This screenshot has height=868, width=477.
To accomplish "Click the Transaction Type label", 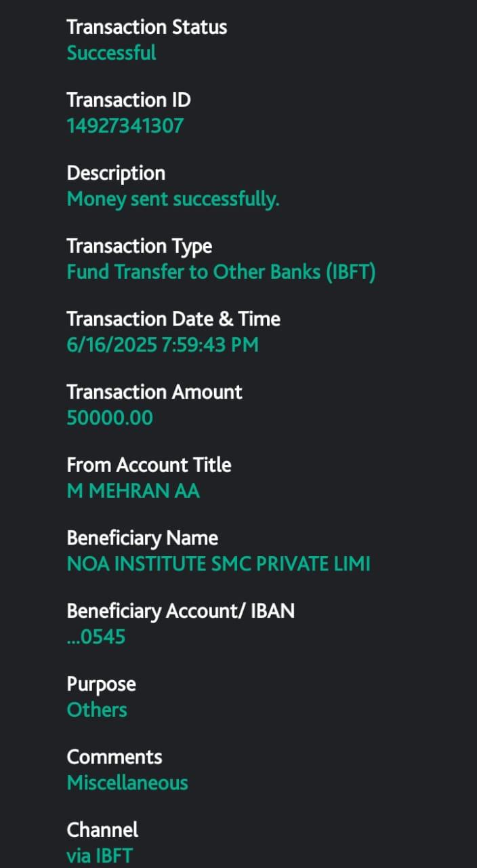I will (x=139, y=246).
